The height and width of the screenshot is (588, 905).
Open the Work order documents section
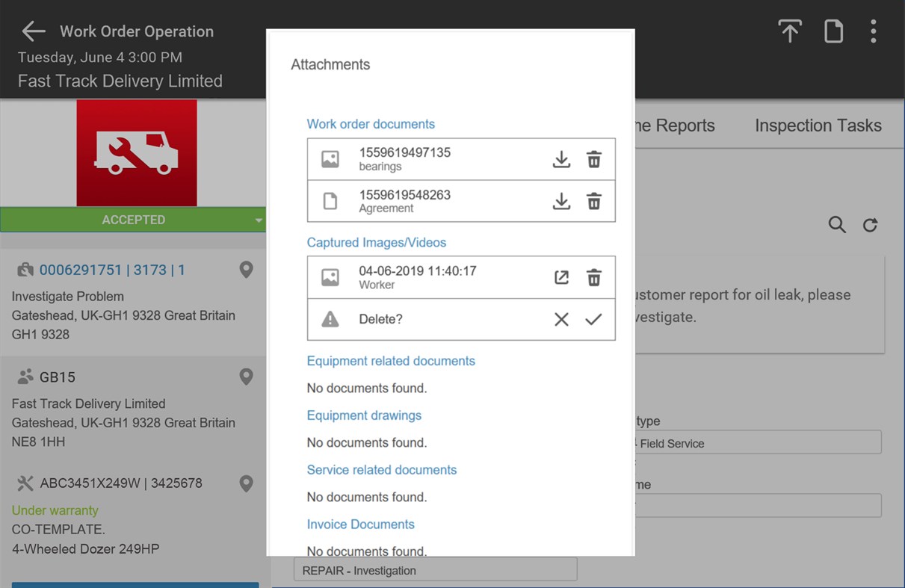click(371, 123)
